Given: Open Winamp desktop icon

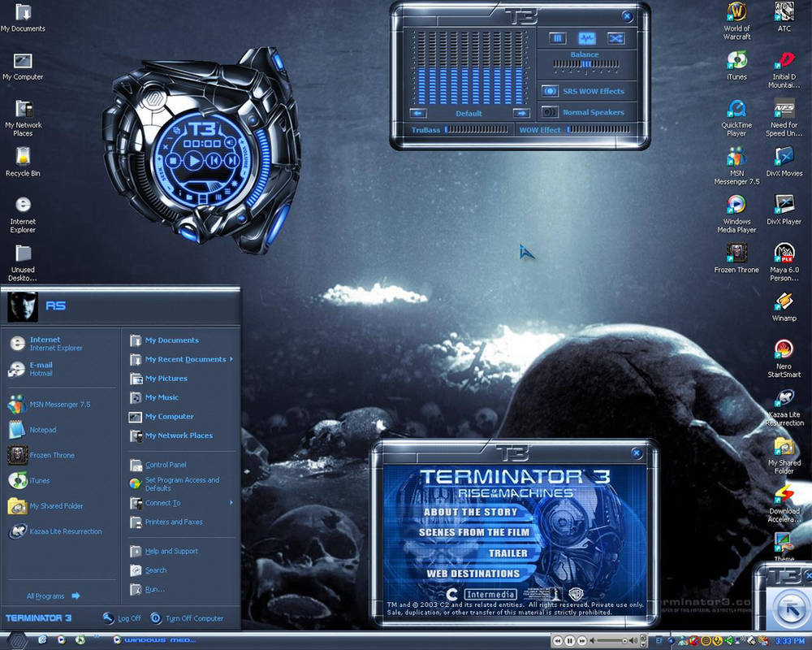Looking at the screenshot, I should coord(784,306).
